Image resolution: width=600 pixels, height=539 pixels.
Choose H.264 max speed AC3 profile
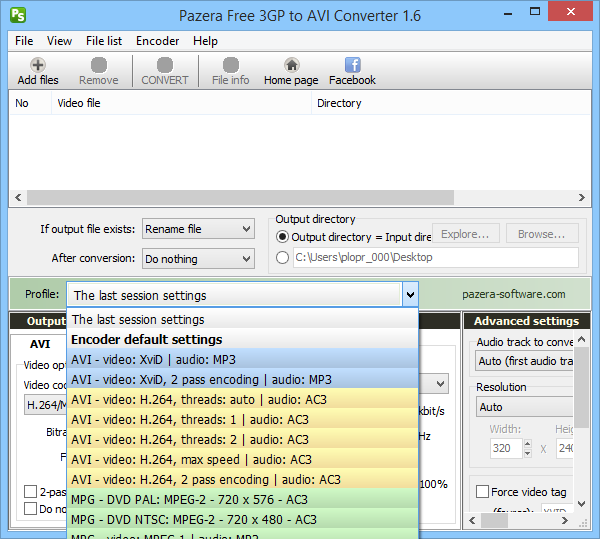(x=243, y=459)
